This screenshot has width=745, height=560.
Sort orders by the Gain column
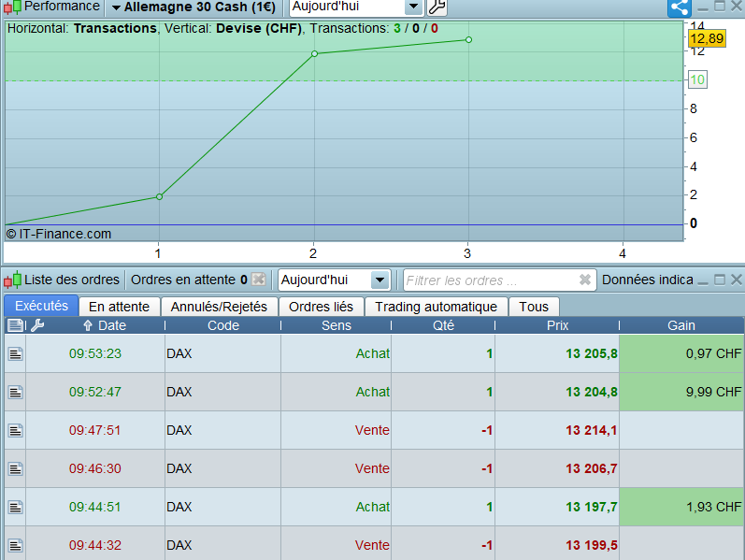tap(681, 325)
